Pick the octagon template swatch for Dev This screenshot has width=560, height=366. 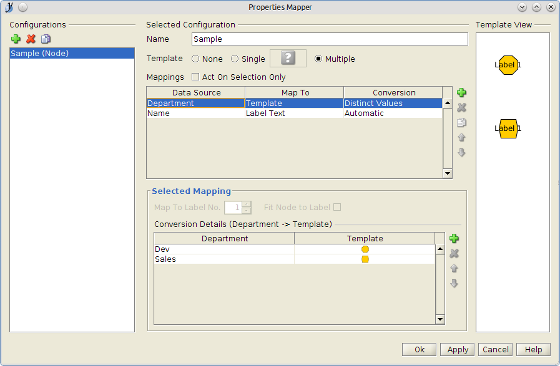(x=365, y=249)
